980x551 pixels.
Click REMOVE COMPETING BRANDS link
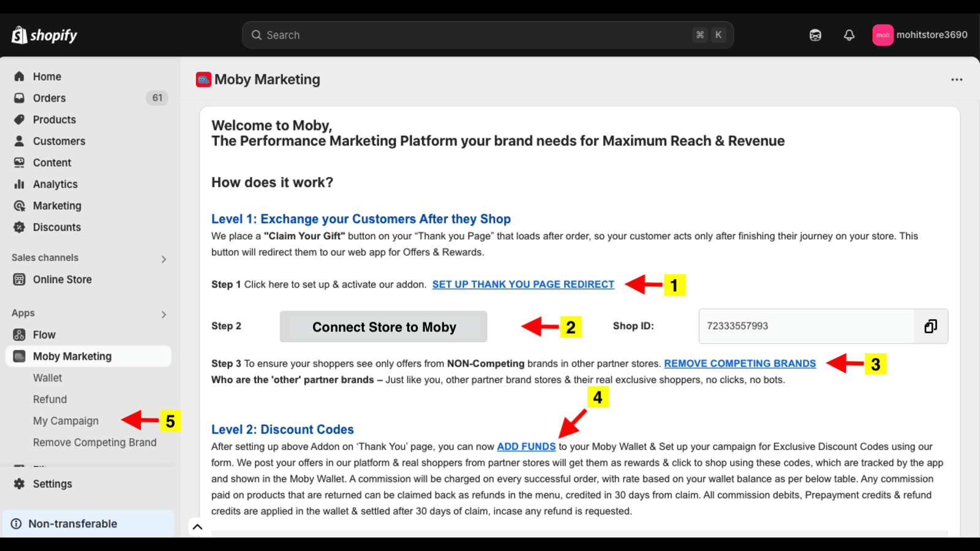tap(740, 364)
